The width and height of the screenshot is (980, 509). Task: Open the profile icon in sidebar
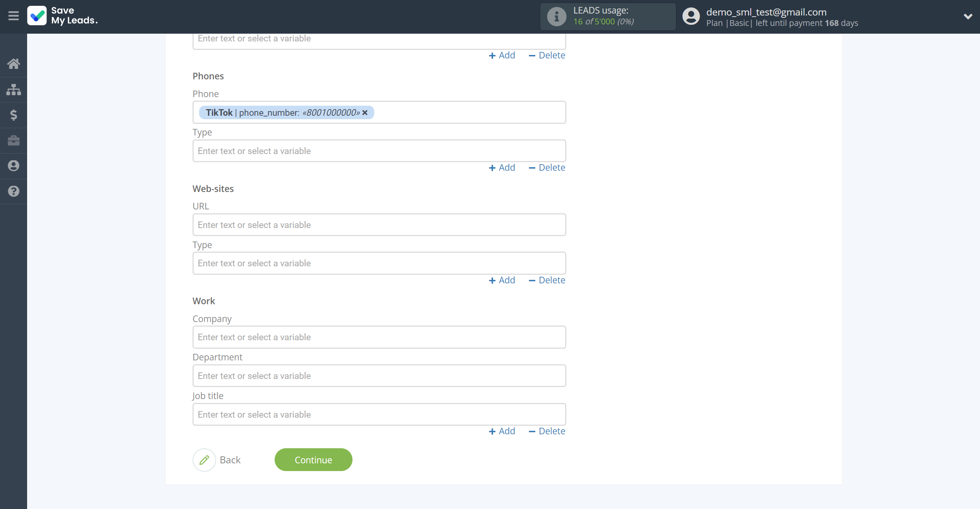tap(14, 166)
